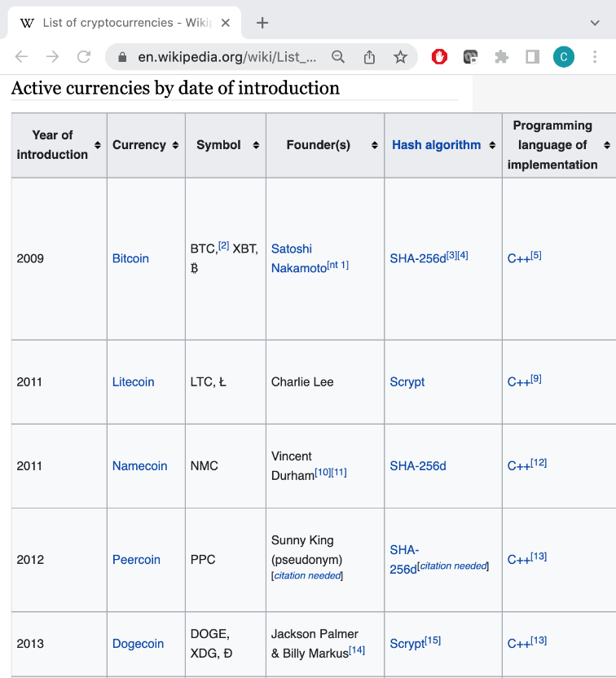
Task: Open the Peercoin link
Action: click(x=136, y=560)
